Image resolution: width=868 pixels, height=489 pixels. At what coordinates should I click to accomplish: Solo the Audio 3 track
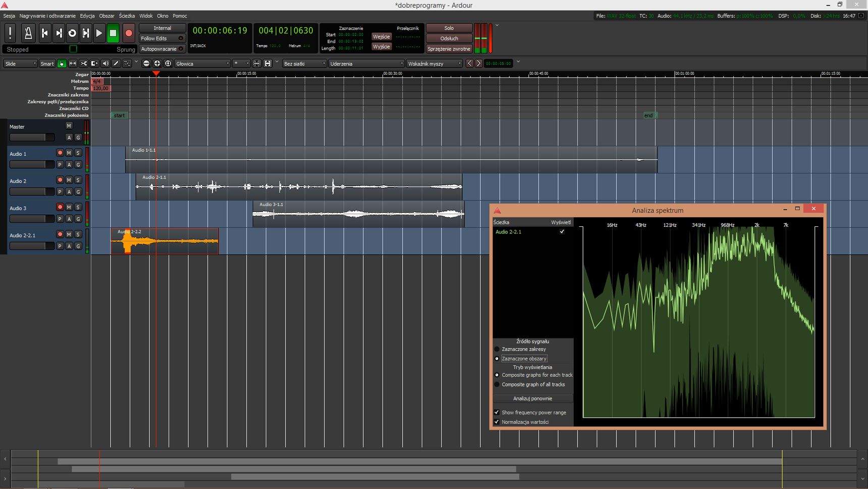(78, 207)
